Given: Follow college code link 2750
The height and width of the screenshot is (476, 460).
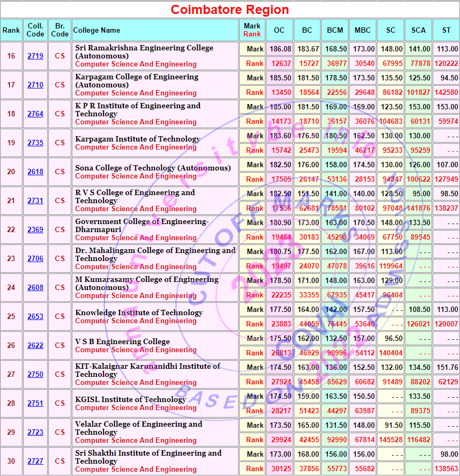Looking at the screenshot, I should (35, 375).
